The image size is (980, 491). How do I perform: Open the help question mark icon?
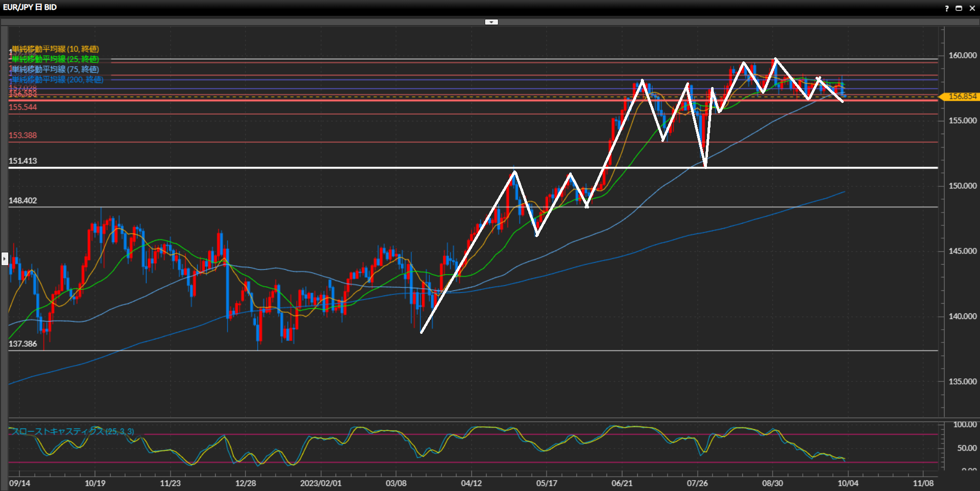947,8
